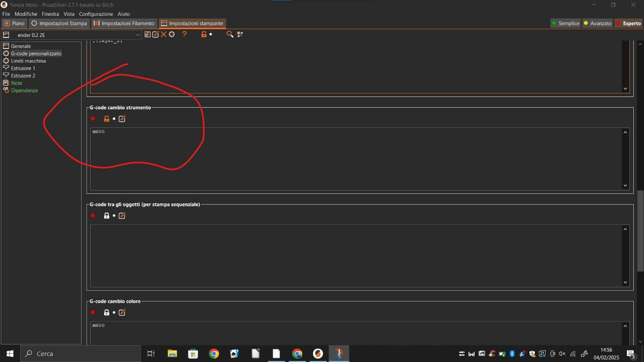The width and height of the screenshot is (644, 362).
Task: Click the Cerca taskbar search box
Action: (80, 354)
